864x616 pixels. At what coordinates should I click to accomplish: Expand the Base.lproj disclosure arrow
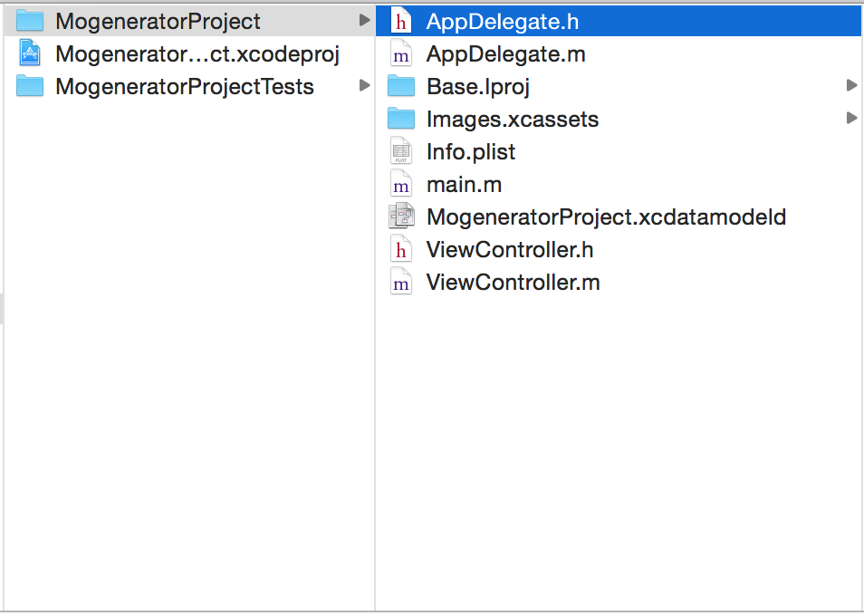[851, 85]
